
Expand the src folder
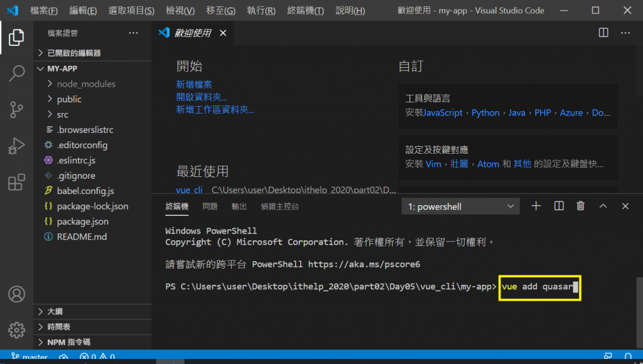coord(92,114)
